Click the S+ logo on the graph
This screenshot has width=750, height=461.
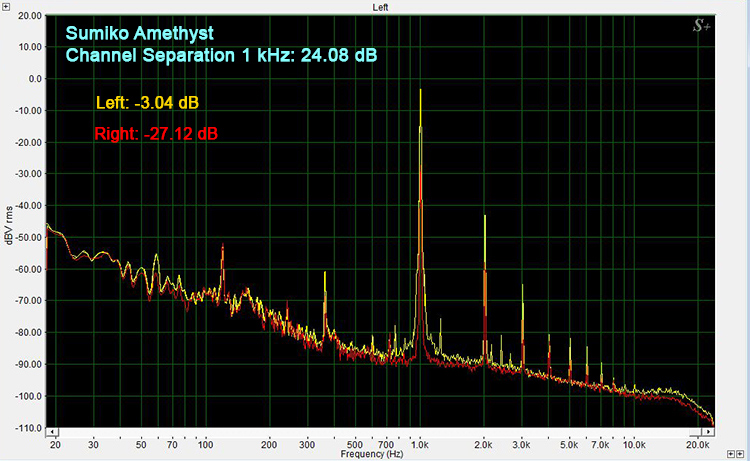tap(702, 27)
